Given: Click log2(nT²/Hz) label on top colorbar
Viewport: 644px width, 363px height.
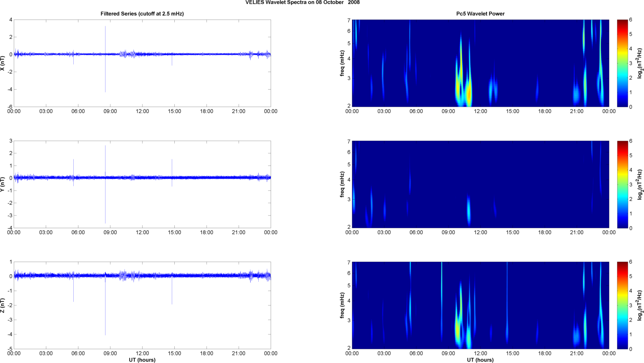Looking at the screenshot, I should (x=640, y=63).
